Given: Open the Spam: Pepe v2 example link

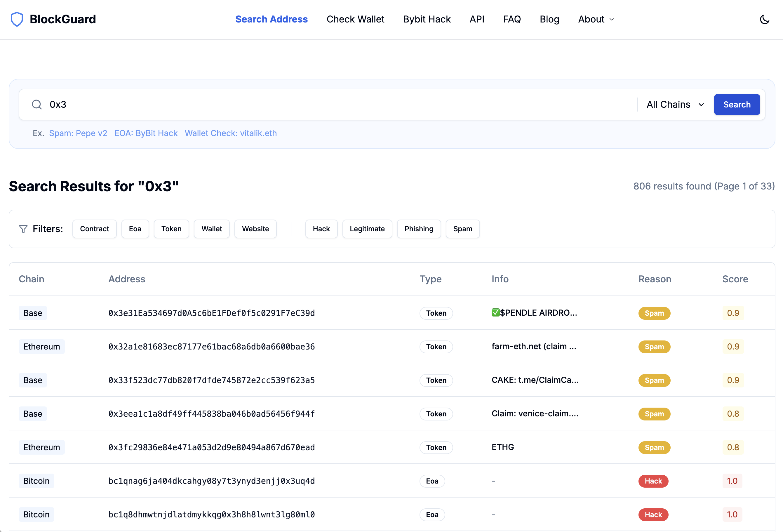Looking at the screenshot, I should point(78,133).
